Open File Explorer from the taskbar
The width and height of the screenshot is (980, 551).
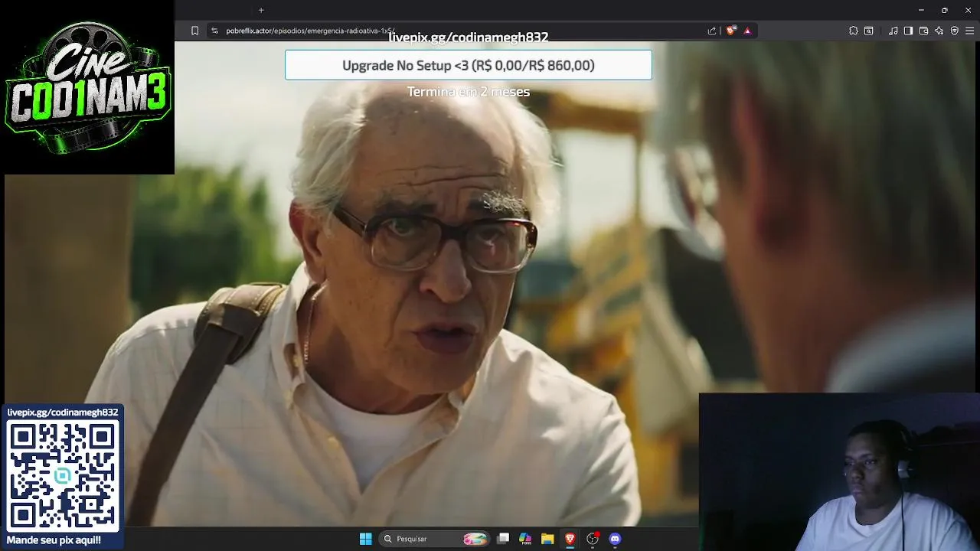click(547, 539)
